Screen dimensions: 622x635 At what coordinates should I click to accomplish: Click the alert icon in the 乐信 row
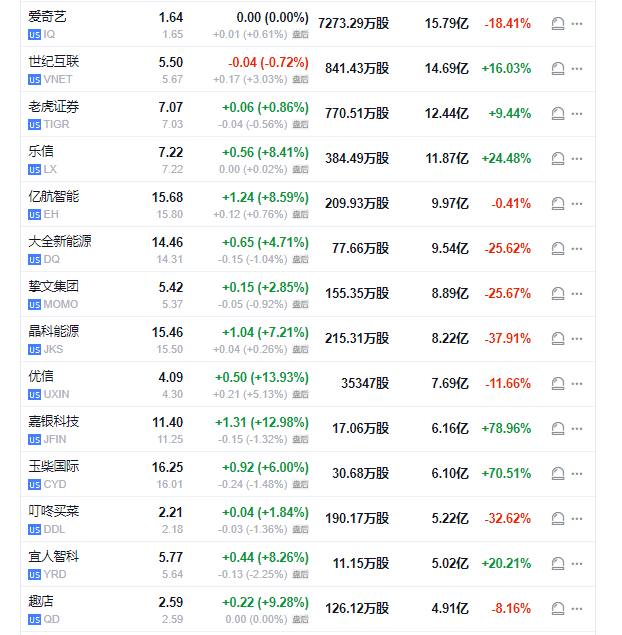pyautogui.click(x=559, y=158)
